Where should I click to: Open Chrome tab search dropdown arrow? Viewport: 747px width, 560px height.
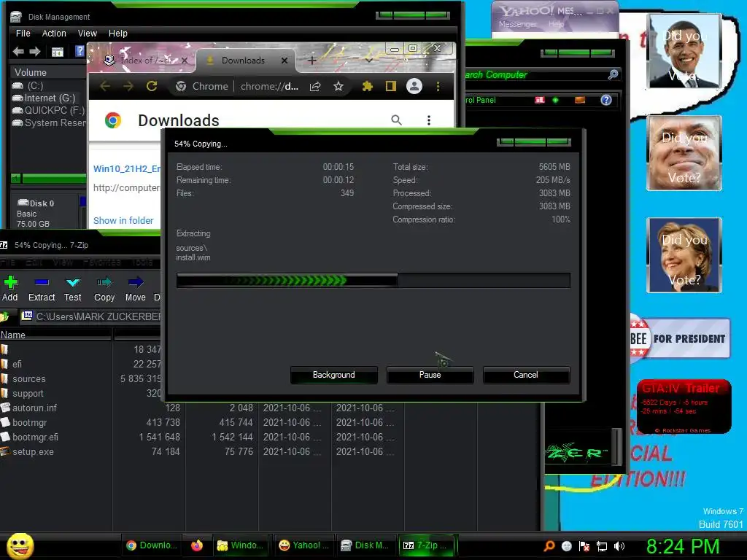(369, 61)
